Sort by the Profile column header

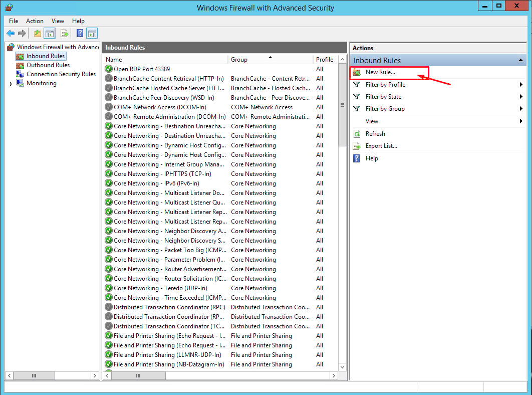326,60
